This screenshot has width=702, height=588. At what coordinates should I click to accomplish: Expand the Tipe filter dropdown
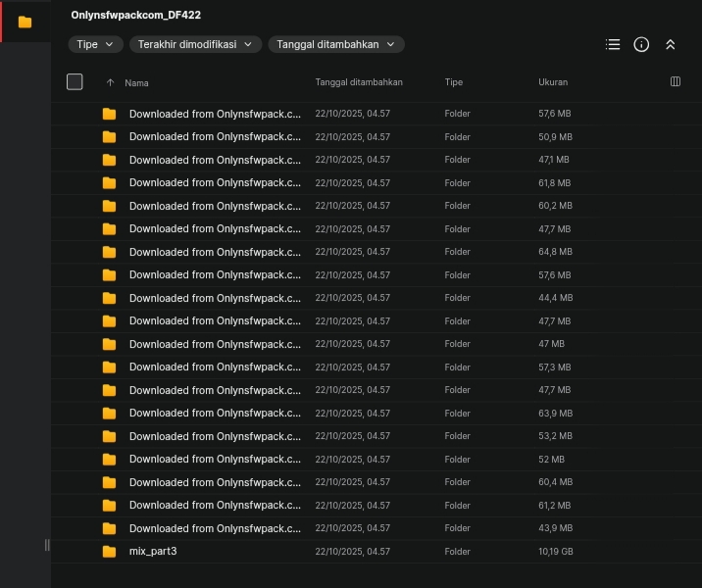coord(96,44)
